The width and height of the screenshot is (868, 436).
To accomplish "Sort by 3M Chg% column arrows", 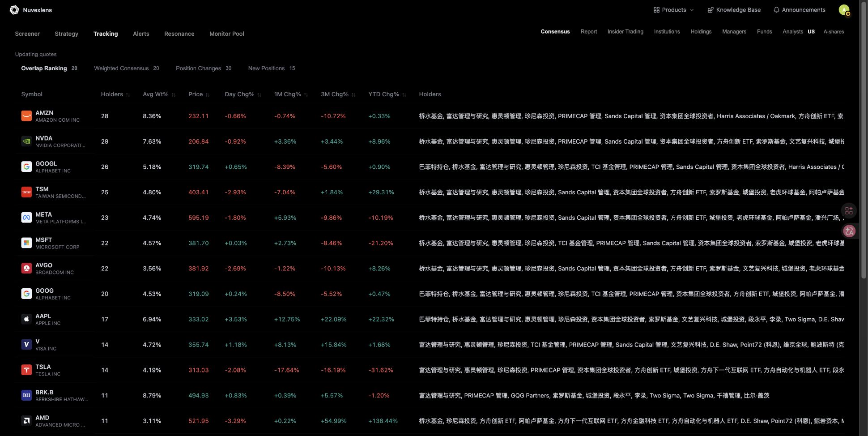I will (x=353, y=95).
